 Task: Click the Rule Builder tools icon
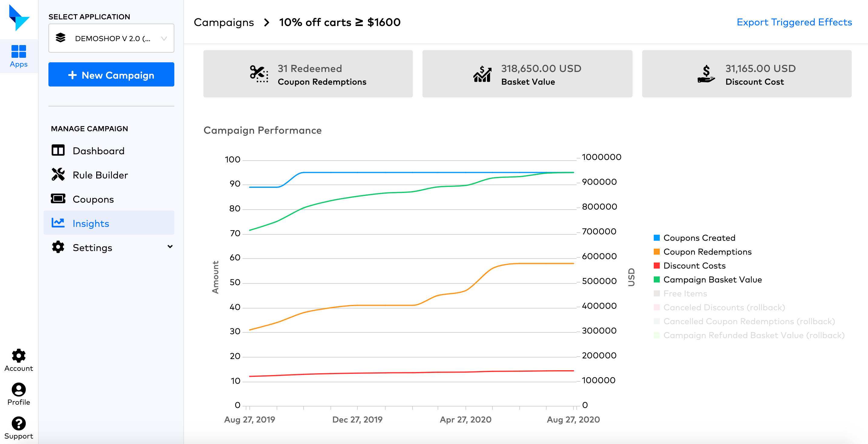pyautogui.click(x=58, y=175)
